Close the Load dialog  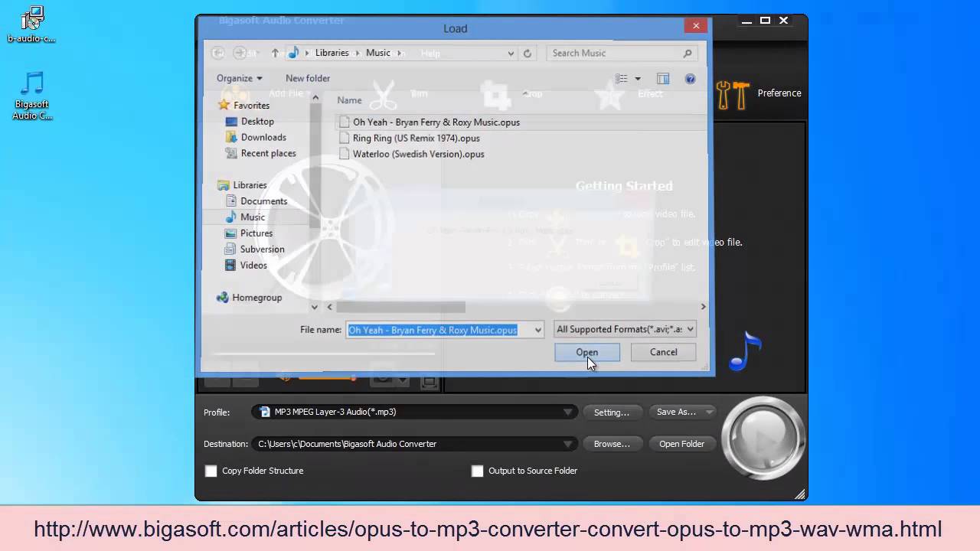695,25
